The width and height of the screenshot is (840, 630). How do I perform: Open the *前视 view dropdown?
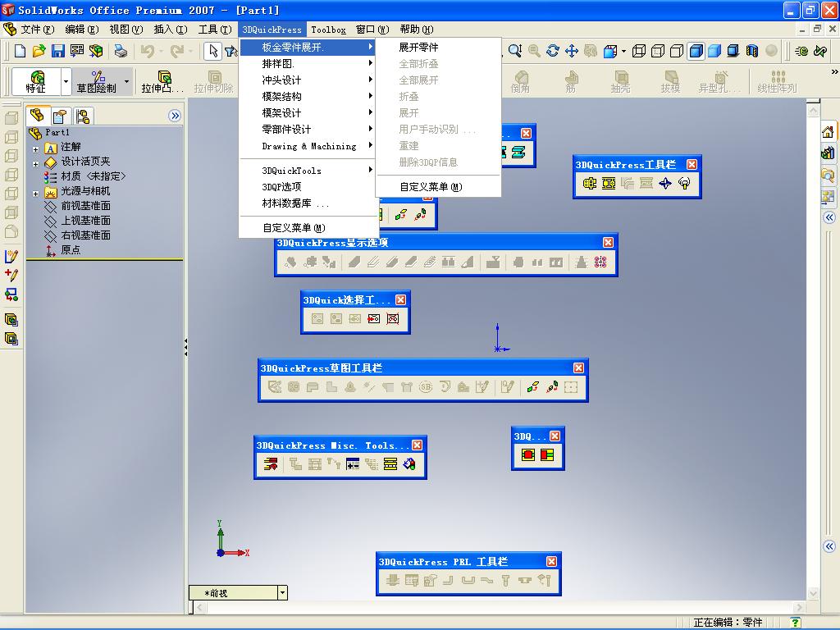(283, 592)
